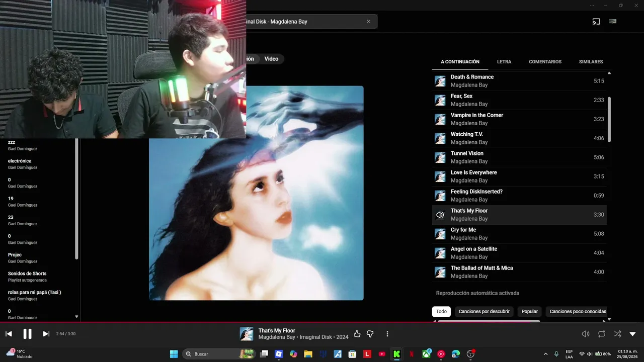This screenshot has width=644, height=362.
Task: Click the sidebar scroll-down arrow
Action: 76,317
